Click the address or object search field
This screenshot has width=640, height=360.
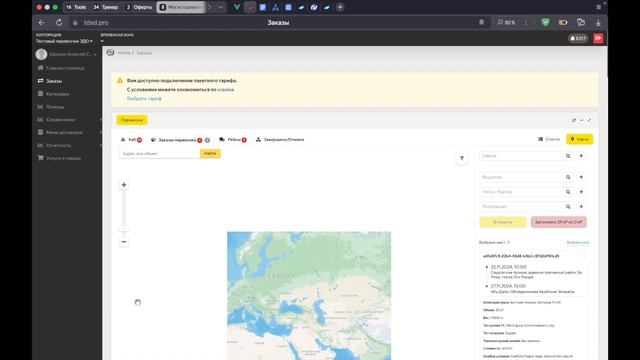(160, 153)
